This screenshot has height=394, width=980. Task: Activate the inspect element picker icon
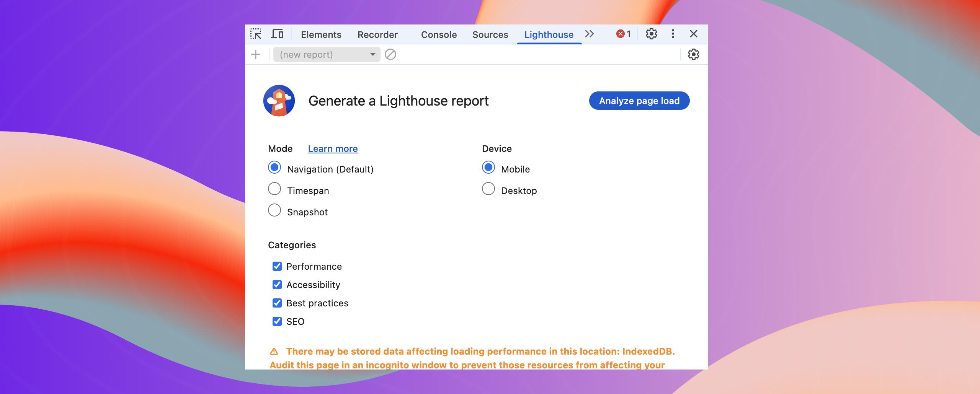(256, 34)
